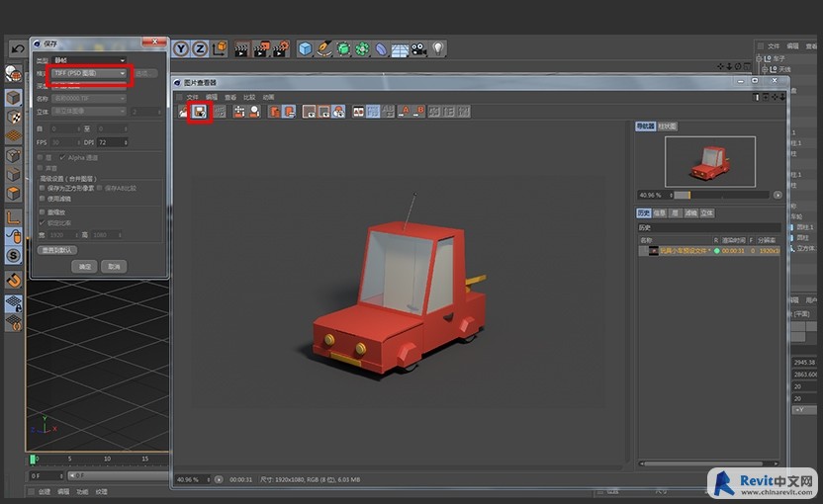Toggle the Save AB comparison checkbox

(x=100, y=188)
